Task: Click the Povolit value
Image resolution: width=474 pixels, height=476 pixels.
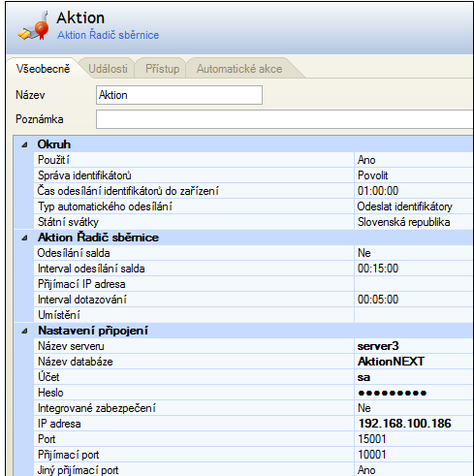Action: pos(372,175)
